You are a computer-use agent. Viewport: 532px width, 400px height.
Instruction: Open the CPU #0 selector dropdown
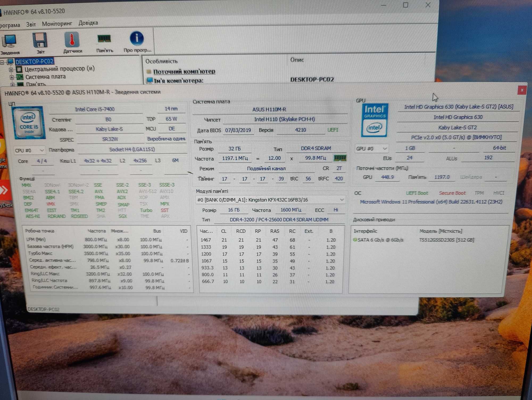tap(29, 150)
